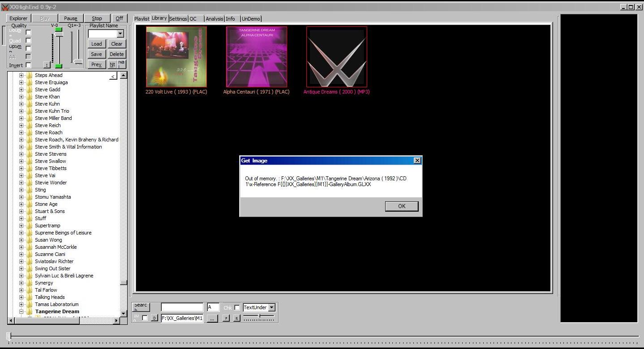Tick the checkbox left of the D button
Viewport: 644px width, 349px height.
tap(145, 318)
